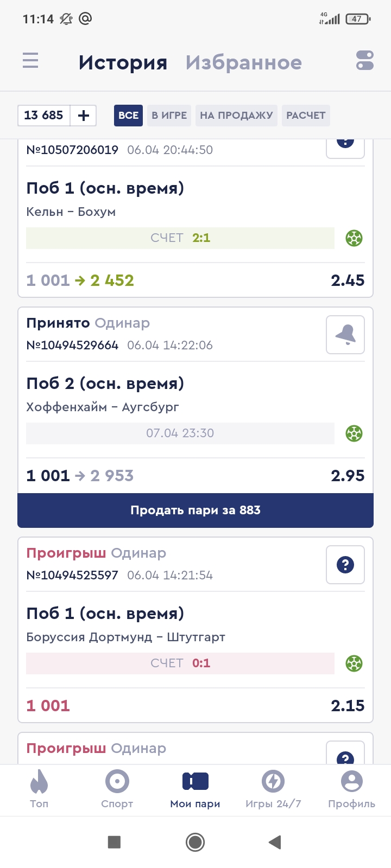
Task: Tap the 13 685 balance field
Action: pos(44,116)
